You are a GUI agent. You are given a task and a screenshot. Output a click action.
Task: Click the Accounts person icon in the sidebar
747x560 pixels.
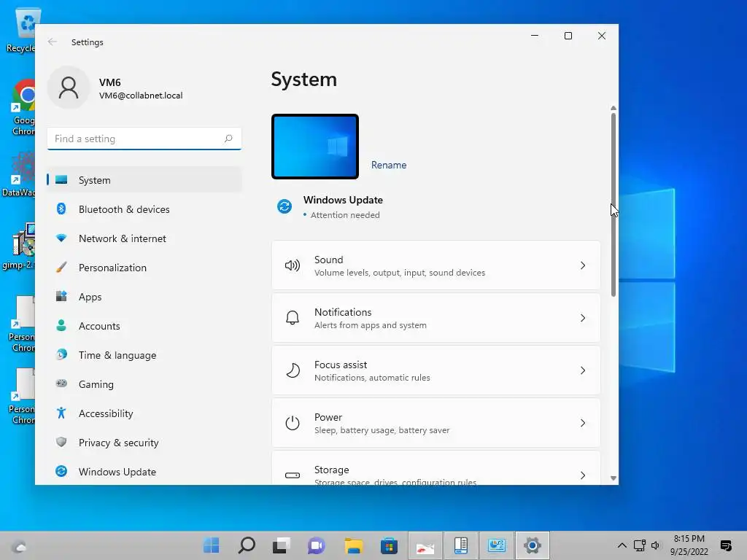click(x=61, y=325)
